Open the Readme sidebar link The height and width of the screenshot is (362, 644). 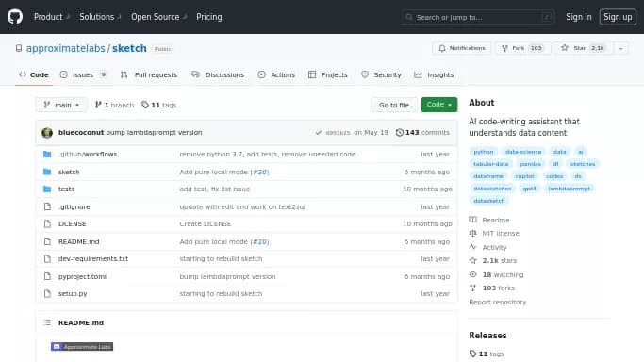pyautogui.click(x=489, y=220)
